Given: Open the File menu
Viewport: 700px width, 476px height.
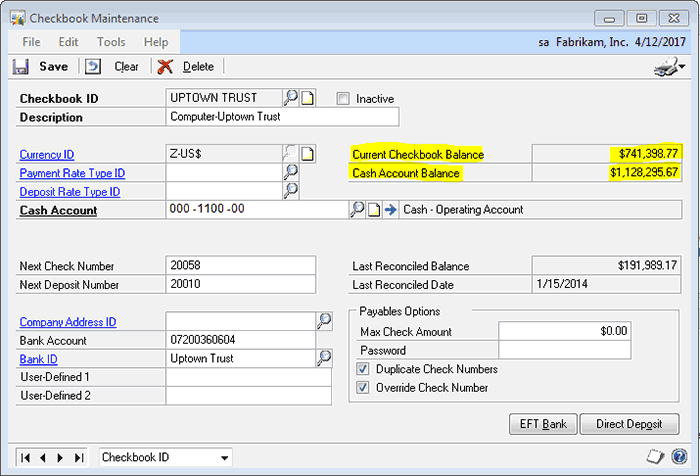Looking at the screenshot, I should point(31,42).
